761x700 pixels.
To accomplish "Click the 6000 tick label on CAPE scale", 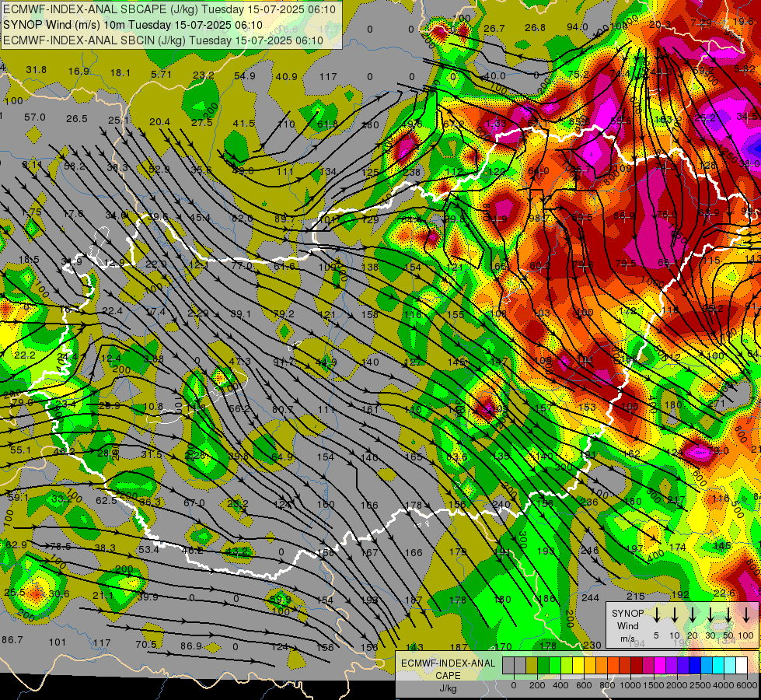I will (x=747, y=685).
